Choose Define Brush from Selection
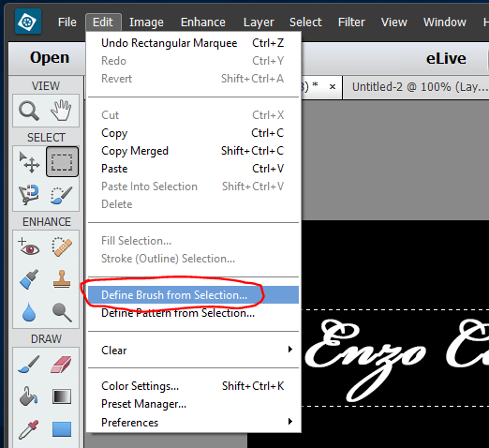 (193, 295)
